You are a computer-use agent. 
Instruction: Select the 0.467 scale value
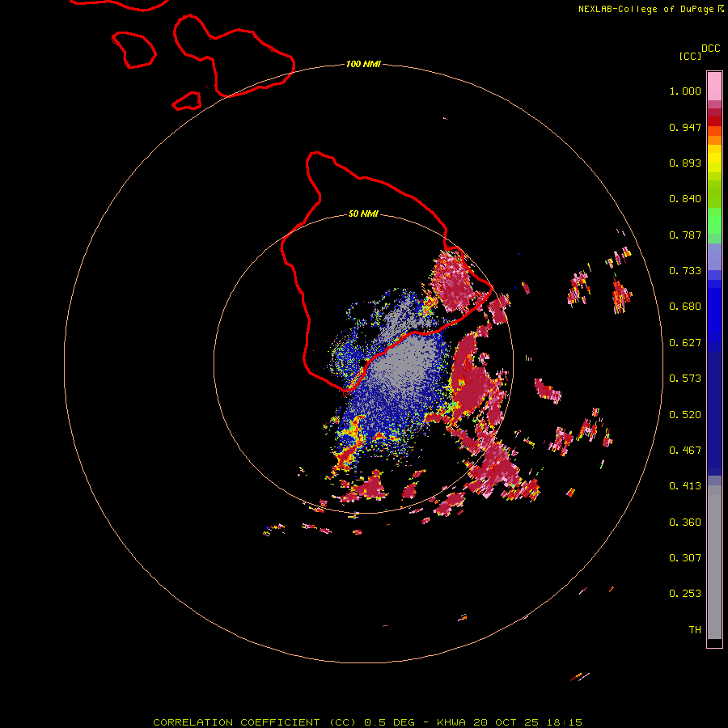click(x=685, y=451)
